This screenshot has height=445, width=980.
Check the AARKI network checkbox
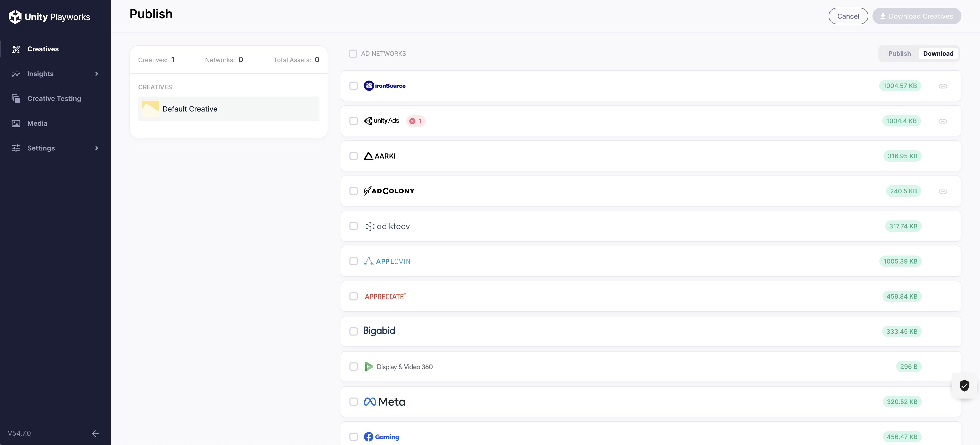pos(353,156)
